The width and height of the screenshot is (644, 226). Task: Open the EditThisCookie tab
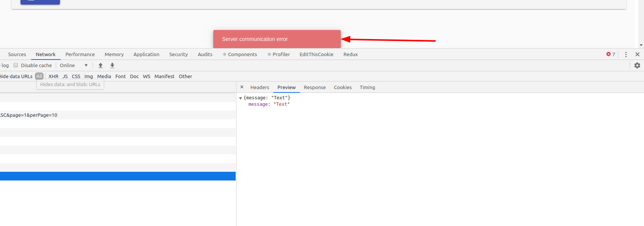316,54
